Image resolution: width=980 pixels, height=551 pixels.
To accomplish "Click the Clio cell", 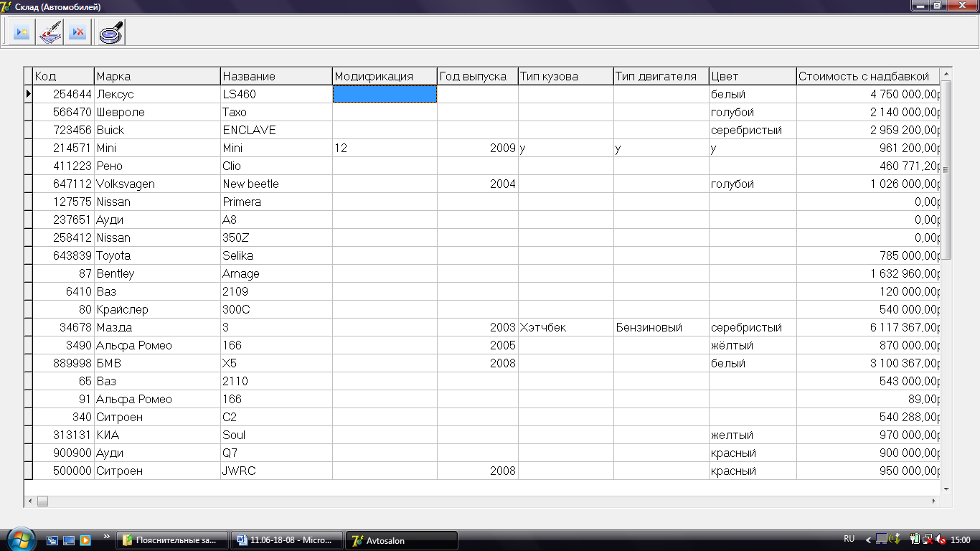I will point(276,166).
